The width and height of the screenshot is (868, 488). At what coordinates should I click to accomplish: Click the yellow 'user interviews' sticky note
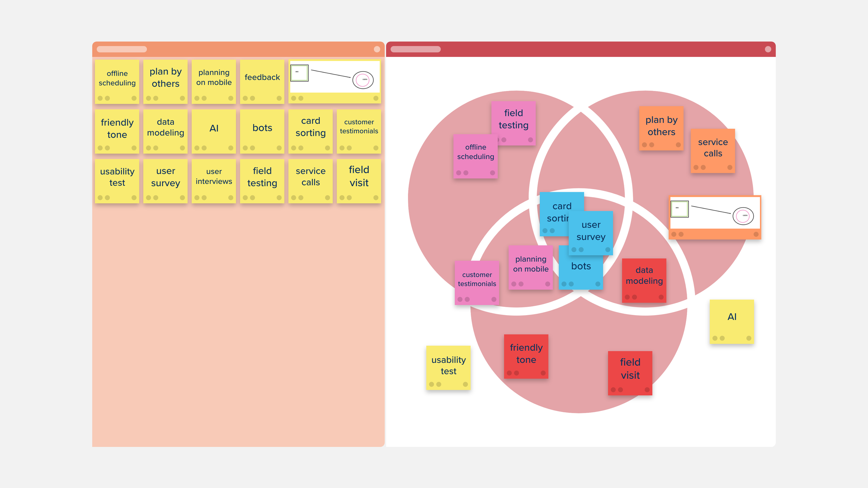click(214, 181)
